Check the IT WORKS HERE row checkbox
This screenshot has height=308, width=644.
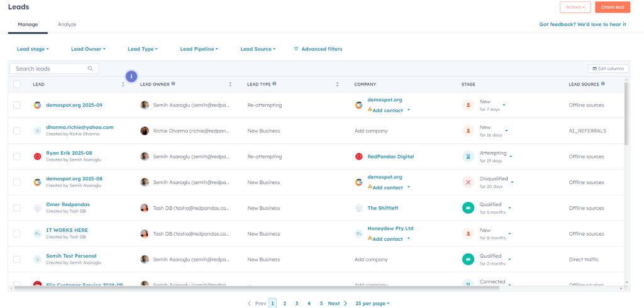(17, 234)
